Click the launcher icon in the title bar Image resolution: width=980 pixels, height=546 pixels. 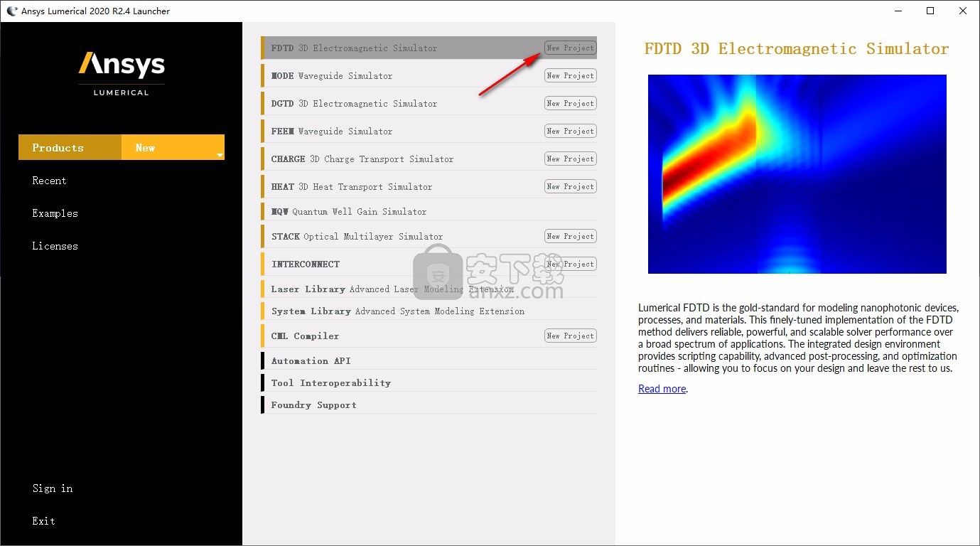[12, 11]
